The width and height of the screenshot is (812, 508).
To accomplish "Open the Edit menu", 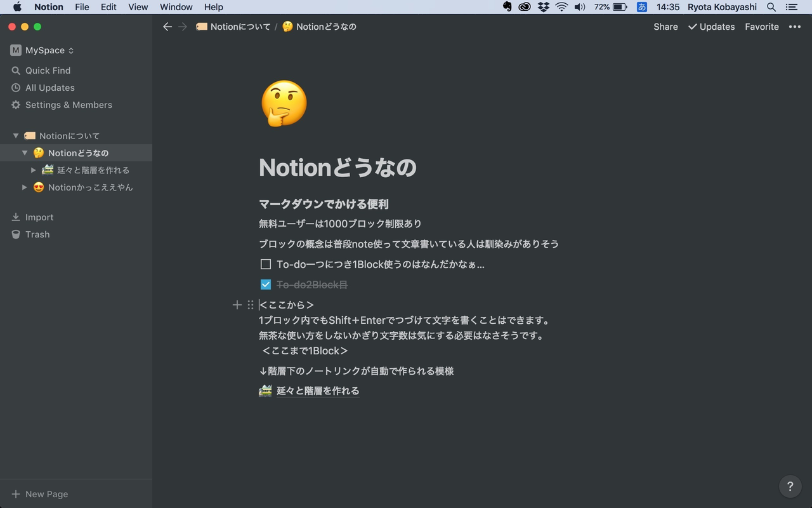I will tap(108, 7).
